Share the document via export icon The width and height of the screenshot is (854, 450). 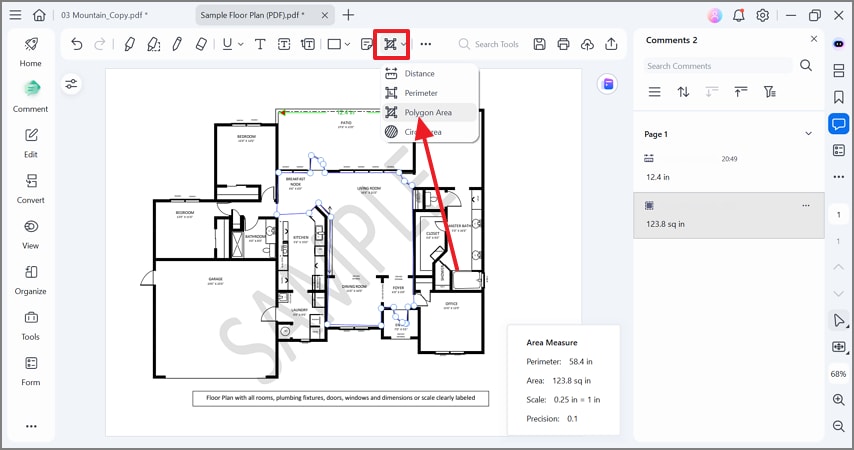tap(611, 44)
